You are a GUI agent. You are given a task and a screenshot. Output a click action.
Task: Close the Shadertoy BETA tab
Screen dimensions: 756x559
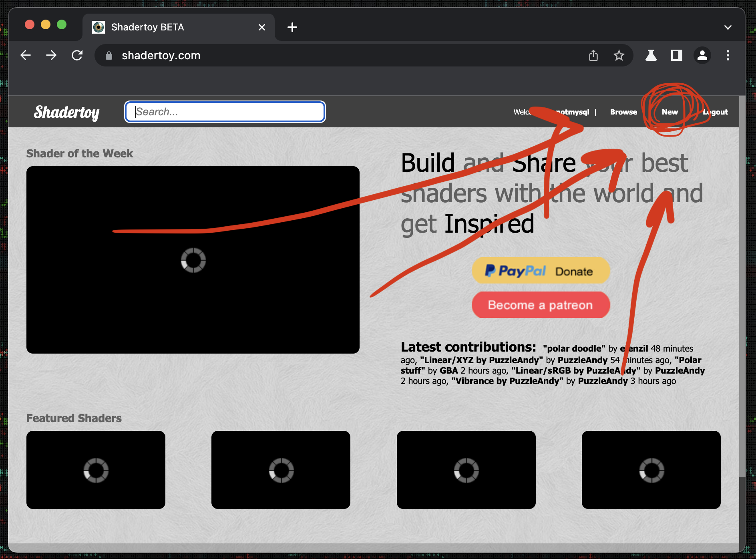(262, 27)
